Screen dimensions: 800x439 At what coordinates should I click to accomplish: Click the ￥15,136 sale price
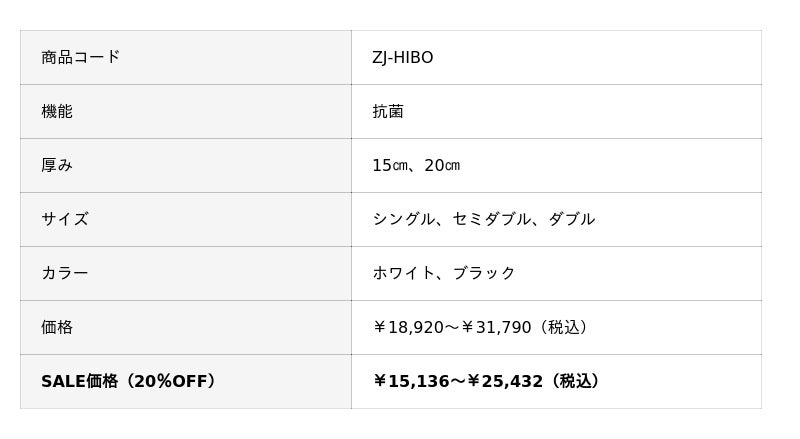pyautogui.click(x=410, y=381)
